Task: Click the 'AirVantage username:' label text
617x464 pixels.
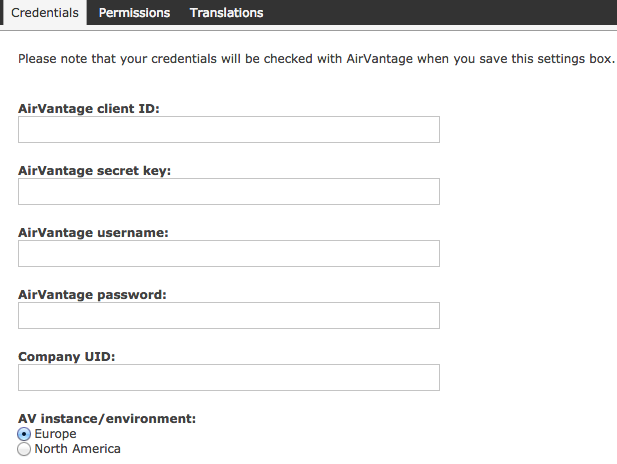Action: click(93, 232)
